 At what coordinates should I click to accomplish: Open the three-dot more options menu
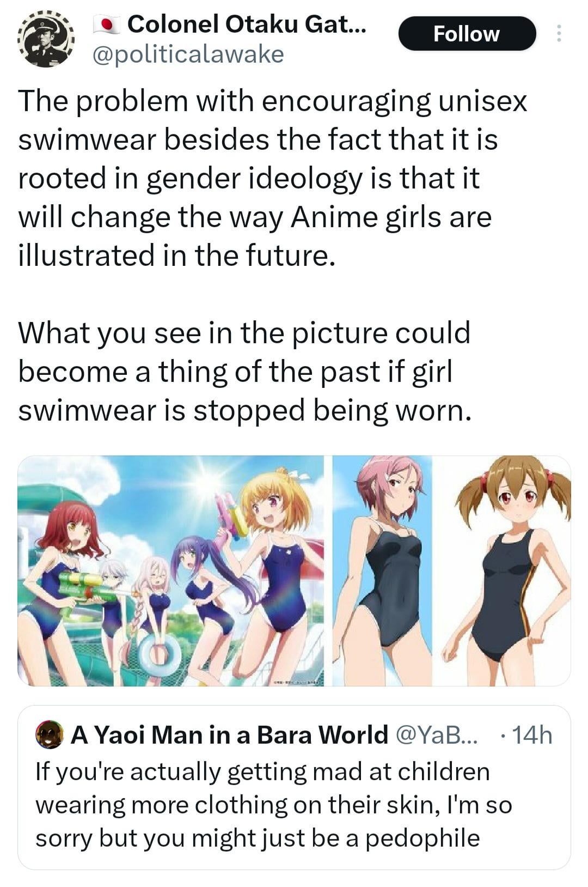(558, 34)
